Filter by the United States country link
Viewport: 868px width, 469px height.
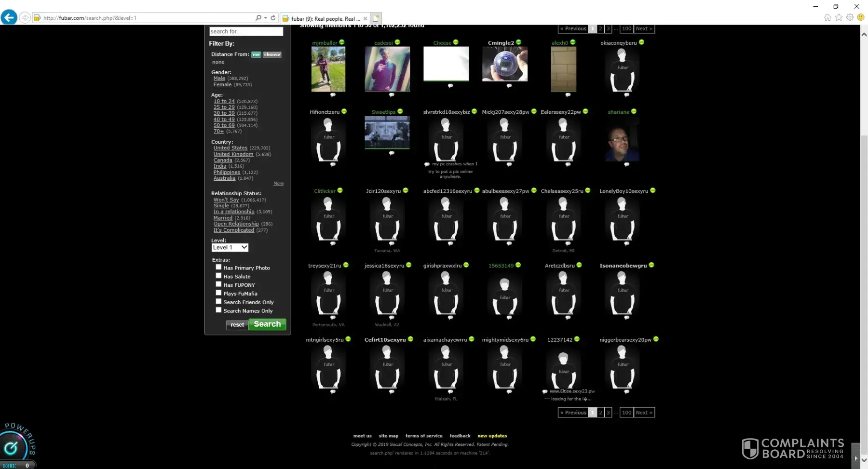point(230,148)
